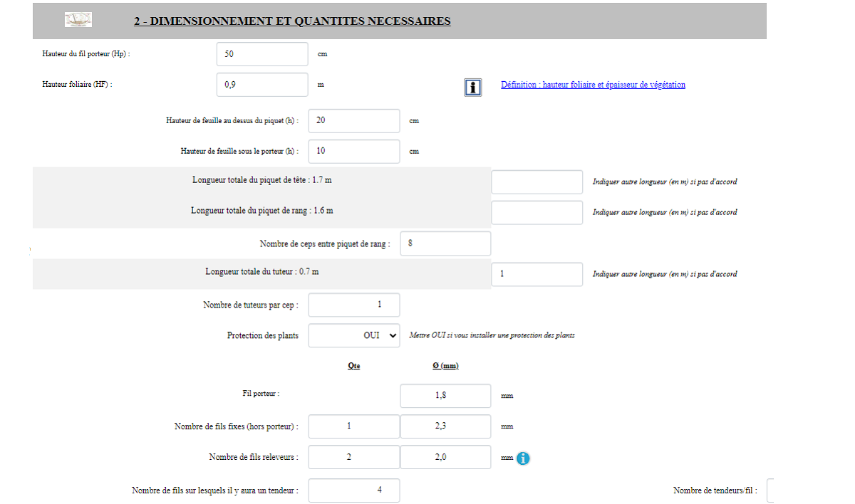Click the text Longueur totale du piquet de rang
Screen dimensions: 855x504
(x=261, y=211)
